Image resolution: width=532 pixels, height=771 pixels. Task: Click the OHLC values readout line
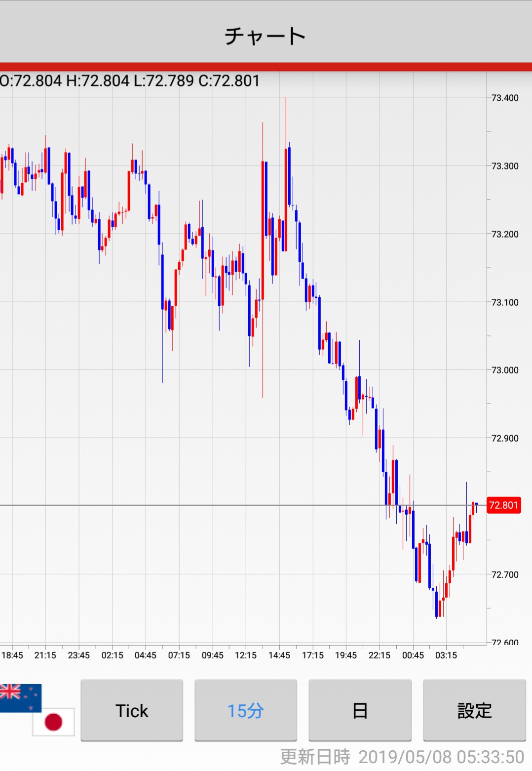(x=130, y=81)
